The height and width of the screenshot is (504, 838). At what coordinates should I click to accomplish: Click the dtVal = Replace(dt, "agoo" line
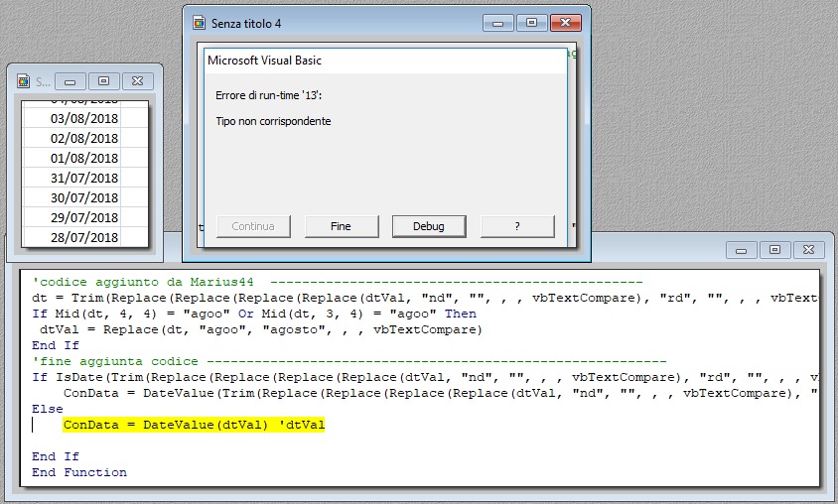pos(261,330)
